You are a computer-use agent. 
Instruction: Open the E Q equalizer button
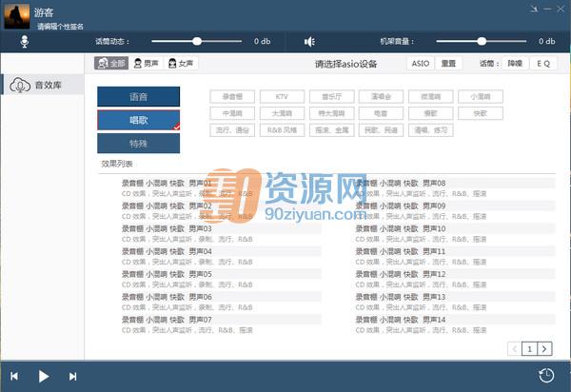click(x=543, y=64)
